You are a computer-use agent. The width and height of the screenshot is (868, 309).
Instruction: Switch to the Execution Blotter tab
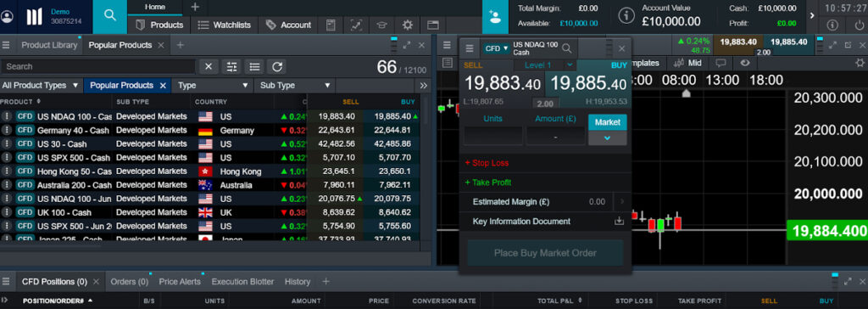(x=242, y=282)
